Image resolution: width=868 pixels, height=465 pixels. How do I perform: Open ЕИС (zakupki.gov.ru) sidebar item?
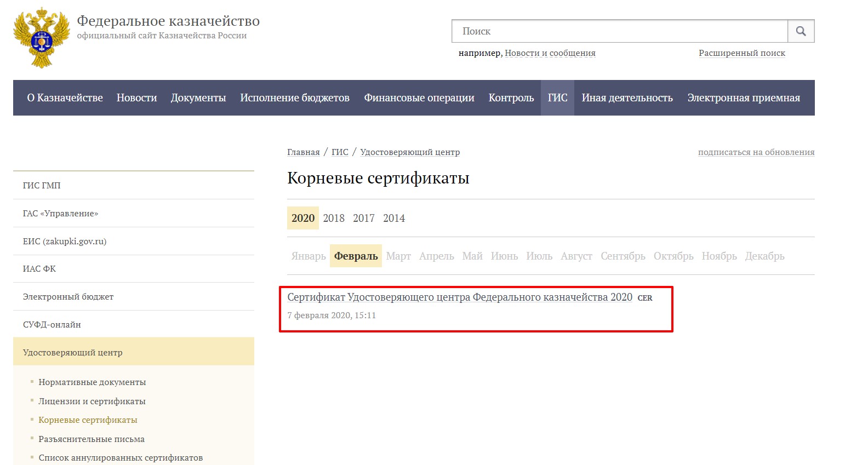[x=134, y=241]
